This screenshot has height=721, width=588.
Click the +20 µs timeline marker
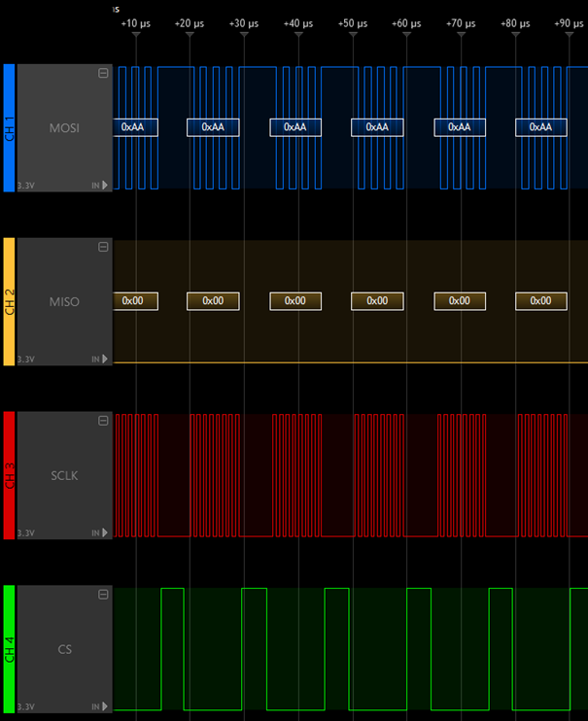(x=190, y=23)
